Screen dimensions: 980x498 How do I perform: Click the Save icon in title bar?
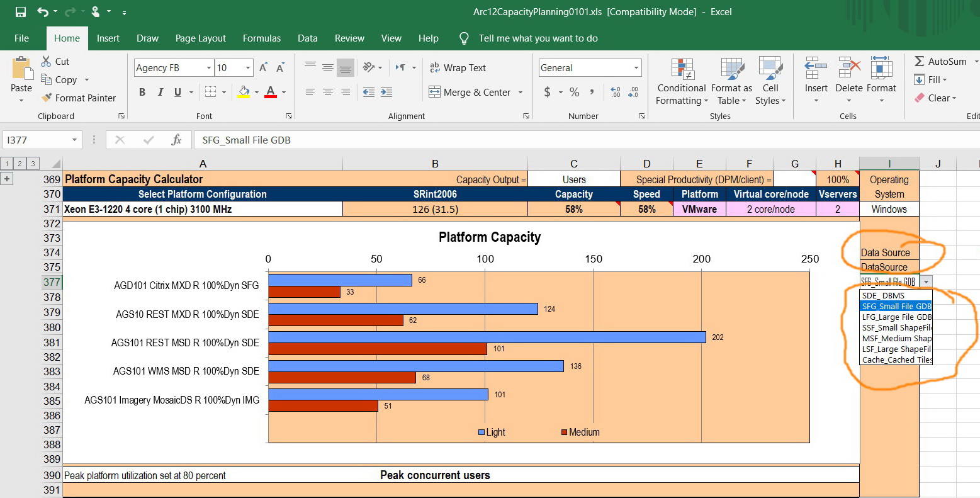point(21,12)
